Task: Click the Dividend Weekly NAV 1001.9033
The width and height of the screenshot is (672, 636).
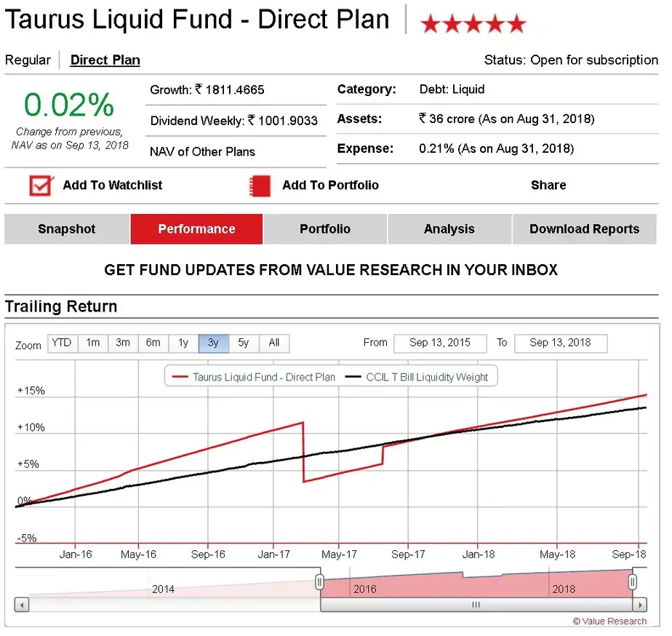Action: click(288, 121)
